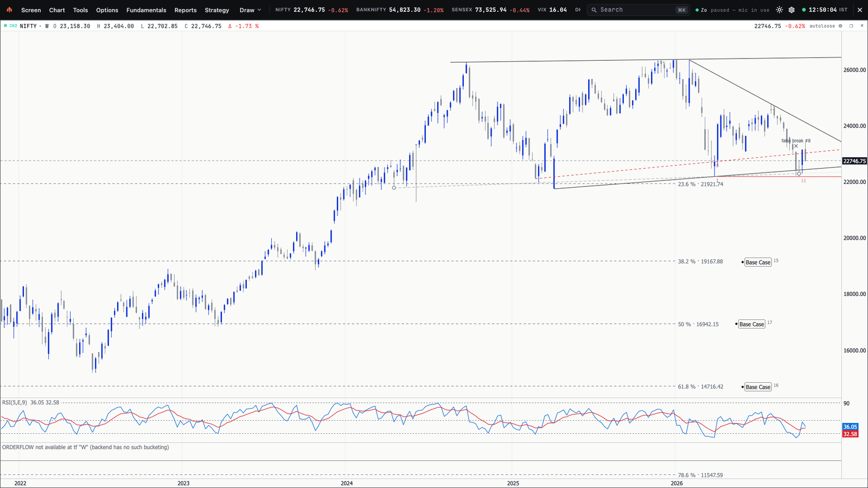Click the green clock status dot
This screenshot has width=868, height=488.
(804, 10)
